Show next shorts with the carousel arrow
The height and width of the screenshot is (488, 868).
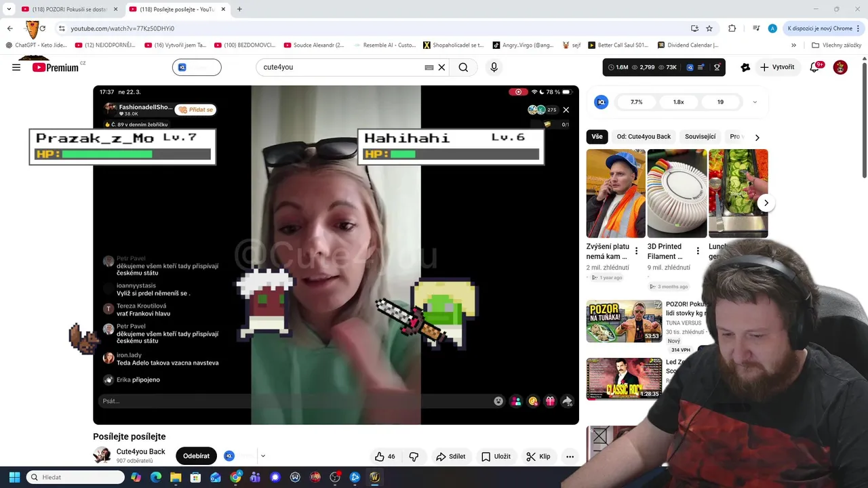click(x=766, y=203)
